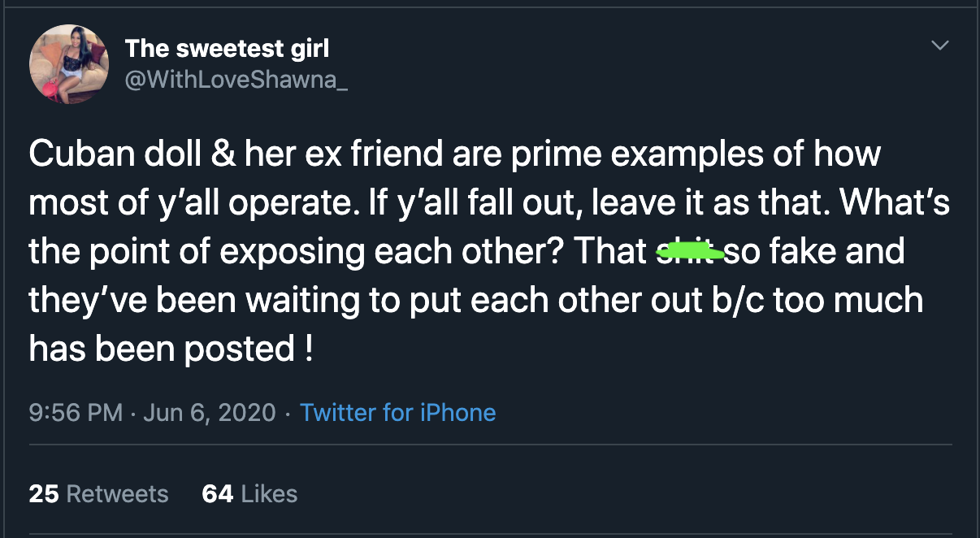Click the green scribble over the censored word
This screenshot has height=538, width=980.
(x=689, y=253)
